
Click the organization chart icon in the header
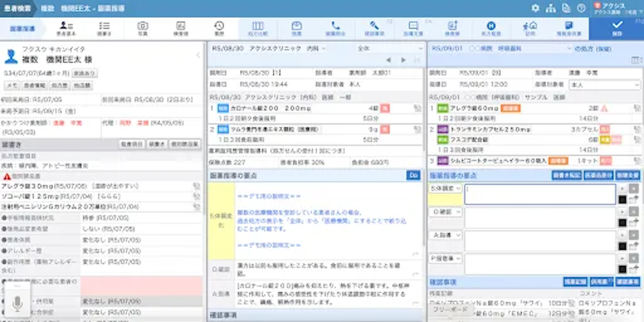551,8
